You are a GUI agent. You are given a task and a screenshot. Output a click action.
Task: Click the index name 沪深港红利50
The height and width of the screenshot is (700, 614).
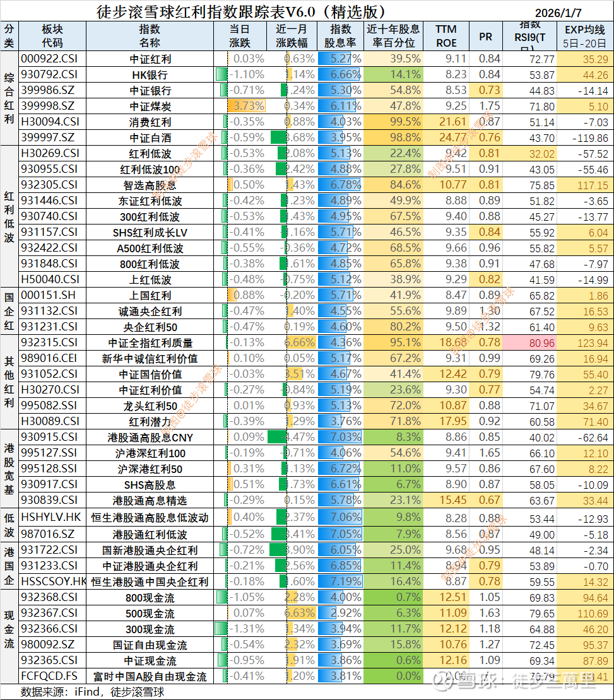pyautogui.click(x=150, y=469)
